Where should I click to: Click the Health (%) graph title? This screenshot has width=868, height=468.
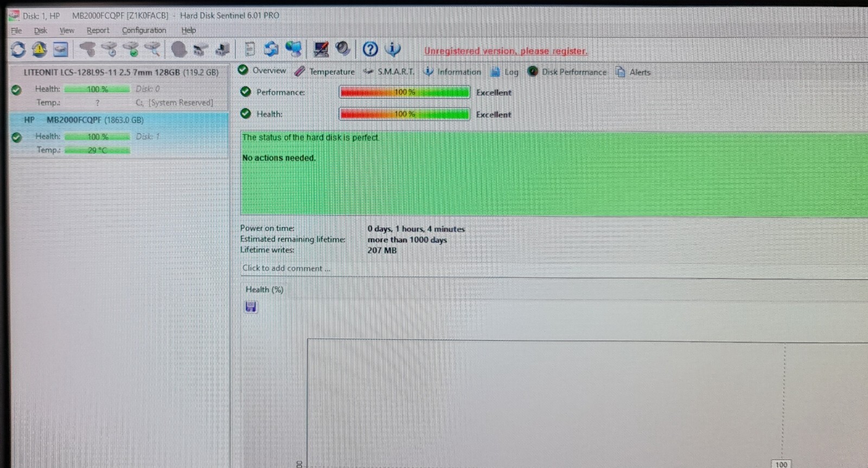coord(264,289)
